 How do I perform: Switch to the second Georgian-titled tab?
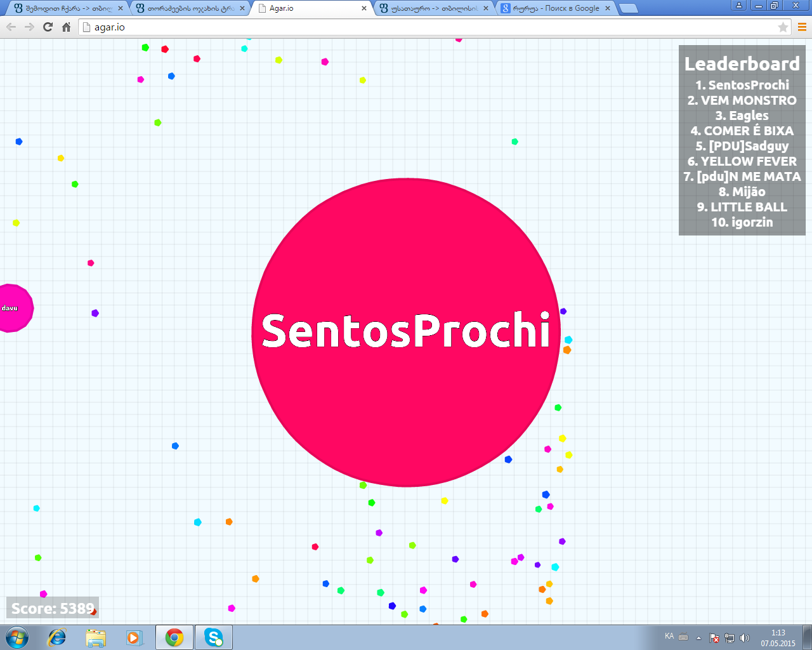pyautogui.click(x=189, y=8)
